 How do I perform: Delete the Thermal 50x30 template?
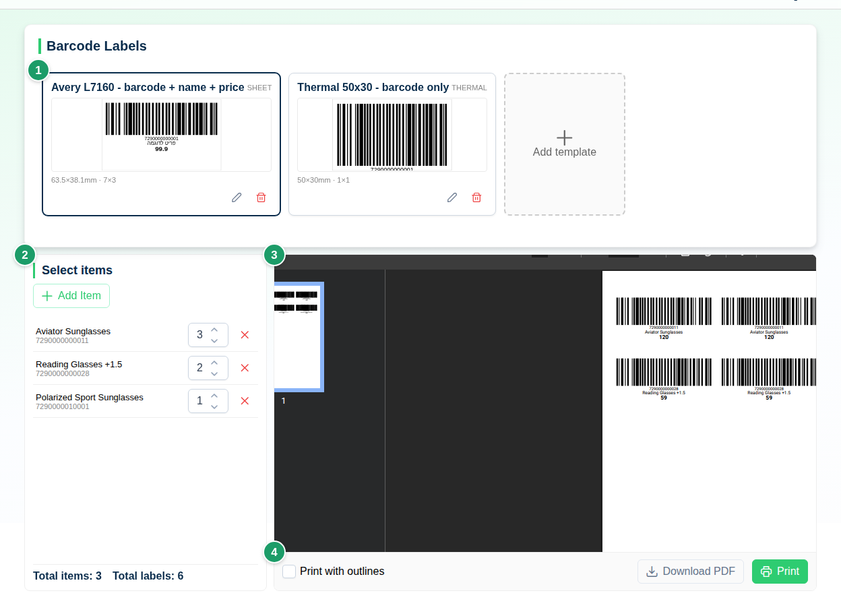tap(476, 197)
